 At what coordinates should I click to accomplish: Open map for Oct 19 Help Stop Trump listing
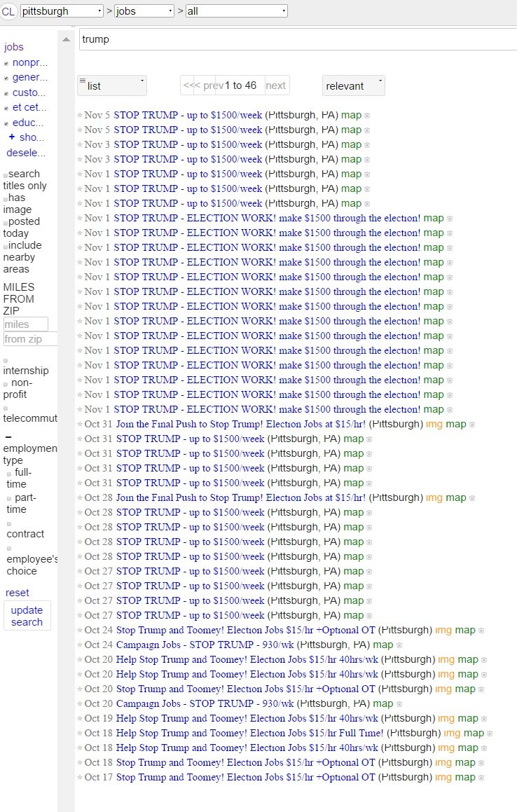click(x=468, y=718)
